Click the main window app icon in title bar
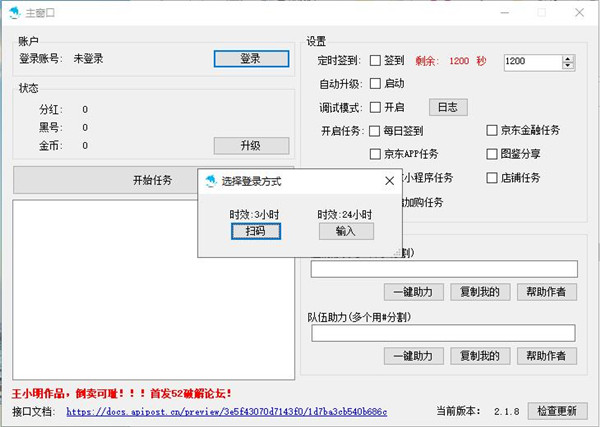 pyautogui.click(x=13, y=13)
